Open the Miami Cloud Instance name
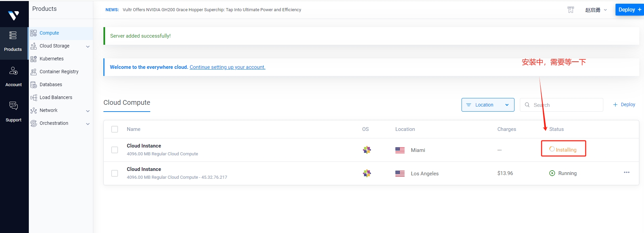 (144, 146)
